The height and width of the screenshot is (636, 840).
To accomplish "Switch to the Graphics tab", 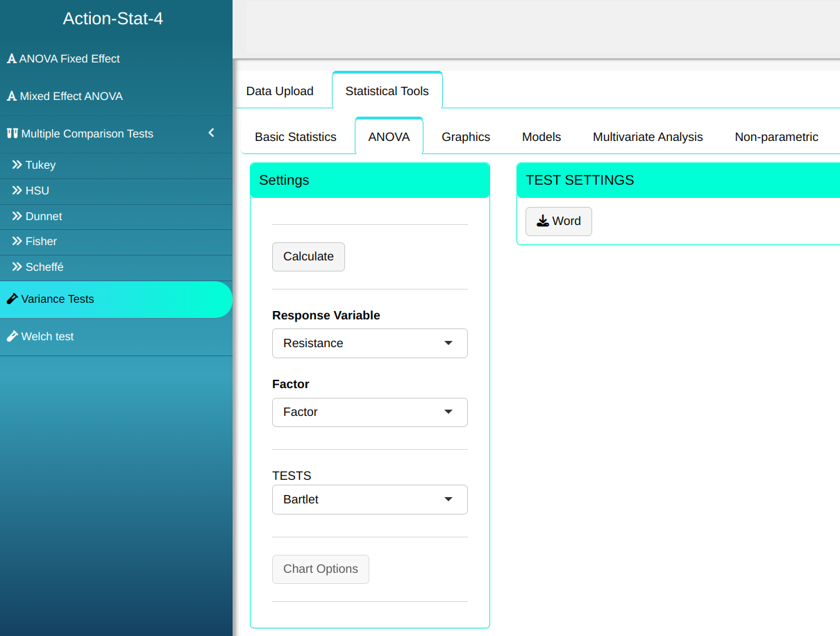I will pos(466,137).
